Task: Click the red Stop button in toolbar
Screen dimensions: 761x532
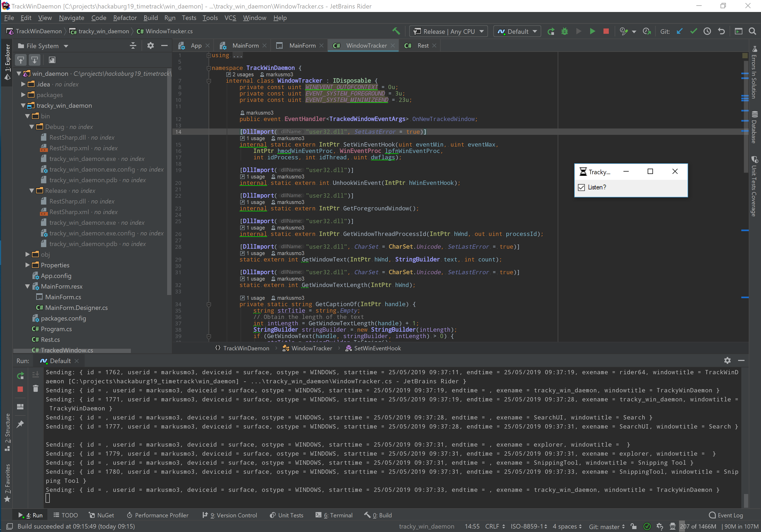Action: [x=606, y=31]
